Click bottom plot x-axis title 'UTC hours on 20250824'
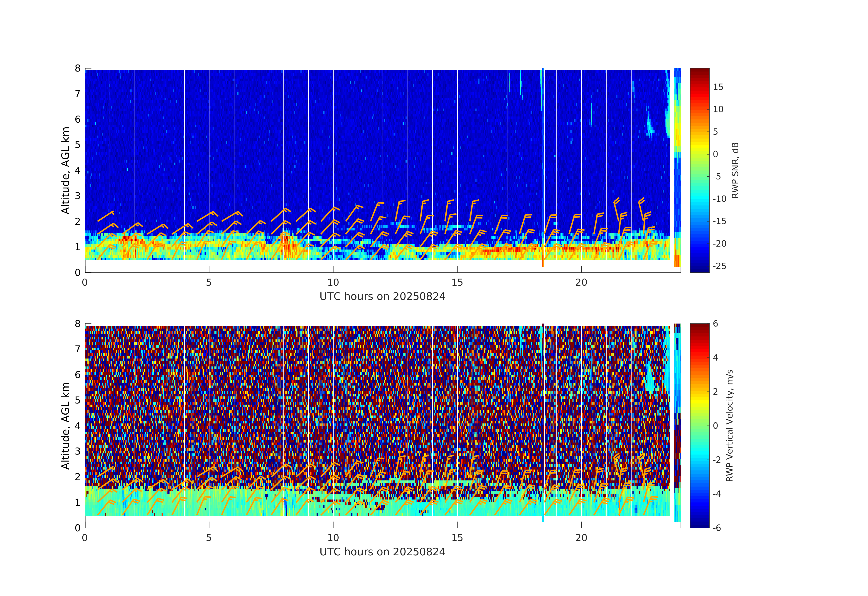868x596 pixels. pyautogui.click(x=382, y=552)
